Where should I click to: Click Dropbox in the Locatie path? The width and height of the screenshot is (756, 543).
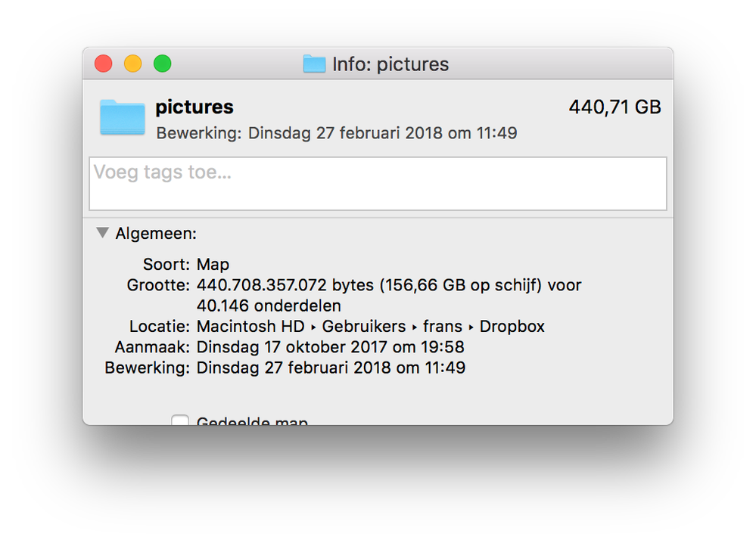coord(512,327)
